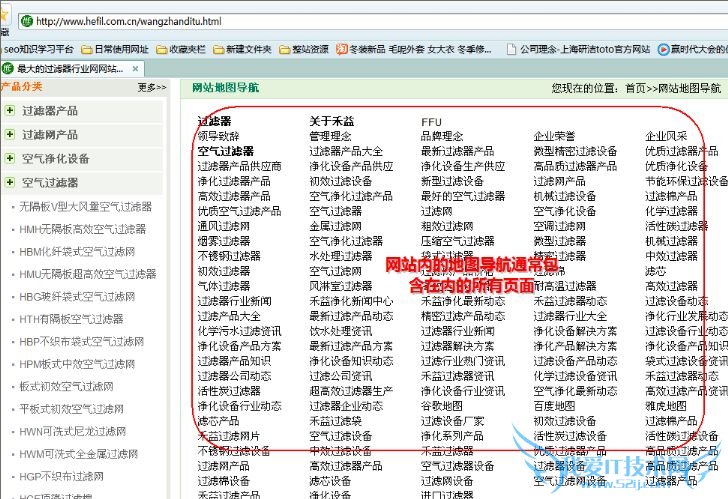728x499 pixels.
Task: Open the 过滤设备厂家 sitemap link
Action: click(x=452, y=421)
